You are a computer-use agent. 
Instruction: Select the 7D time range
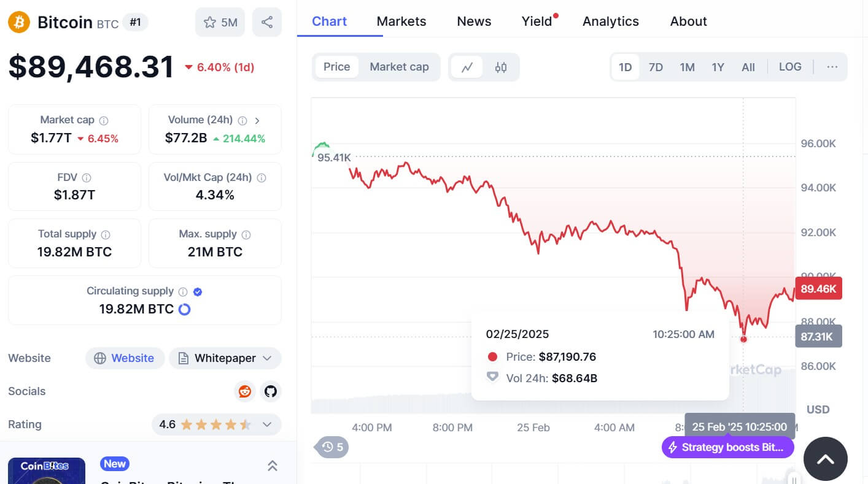[656, 67]
